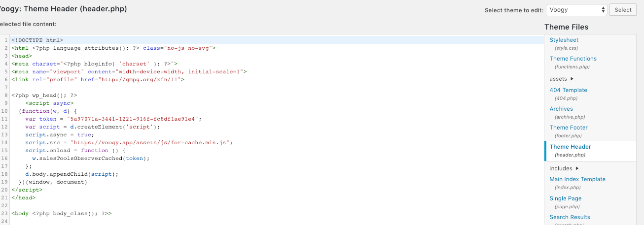This screenshot has width=644, height=225.
Task: Click the Select button
Action: coord(623,10)
